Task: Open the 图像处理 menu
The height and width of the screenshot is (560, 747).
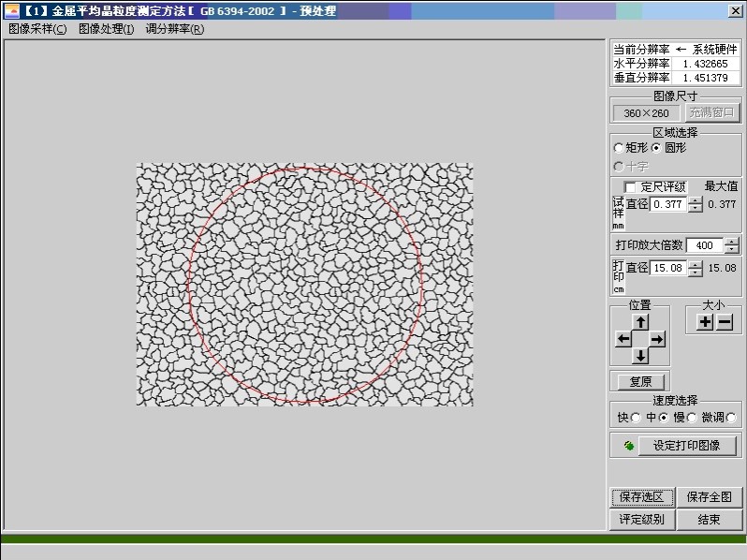Action: point(106,29)
